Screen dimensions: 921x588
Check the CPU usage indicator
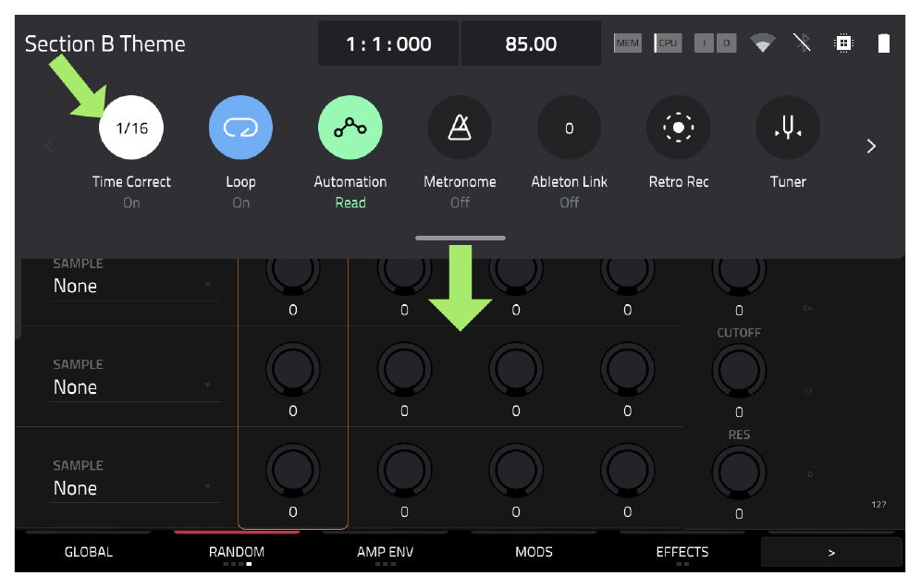click(x=668, y=43)
